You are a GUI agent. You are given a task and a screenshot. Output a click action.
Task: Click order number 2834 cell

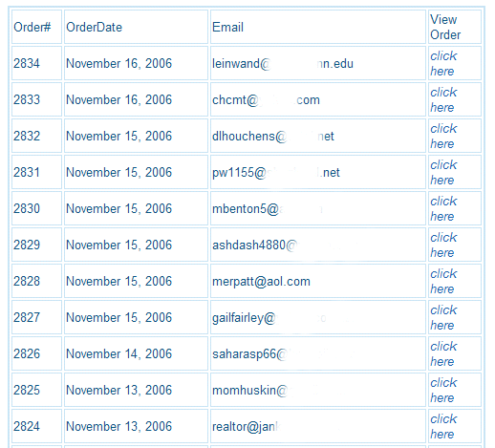pyautogui.click(x=36, y=63)
